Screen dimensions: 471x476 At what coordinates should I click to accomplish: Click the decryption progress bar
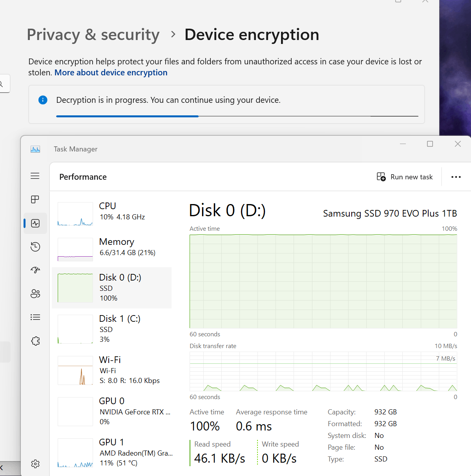(237, 116)
